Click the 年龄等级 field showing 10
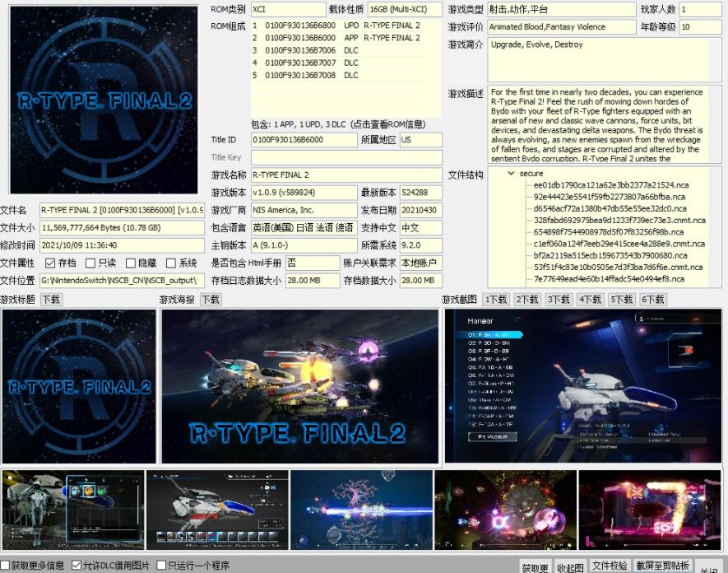The image size is (728, 573). coord(700,27)
